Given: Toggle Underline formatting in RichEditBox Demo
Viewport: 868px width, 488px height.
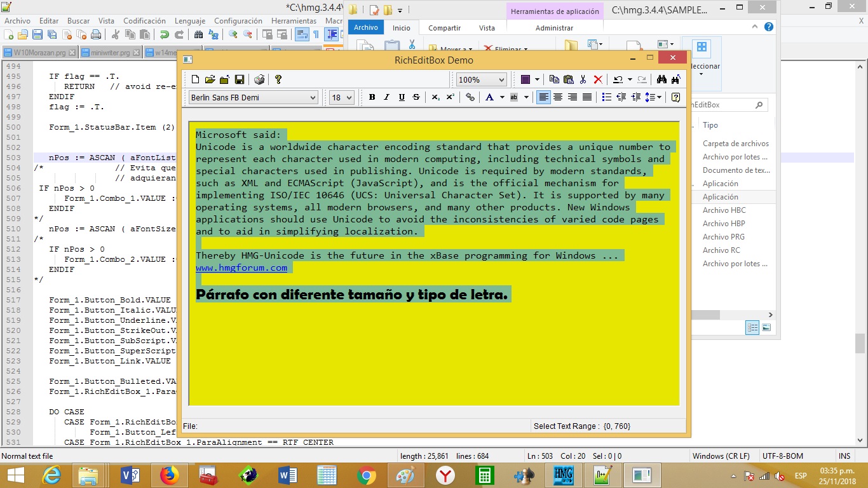Looking at the screenshot, I should click(402, 97).
